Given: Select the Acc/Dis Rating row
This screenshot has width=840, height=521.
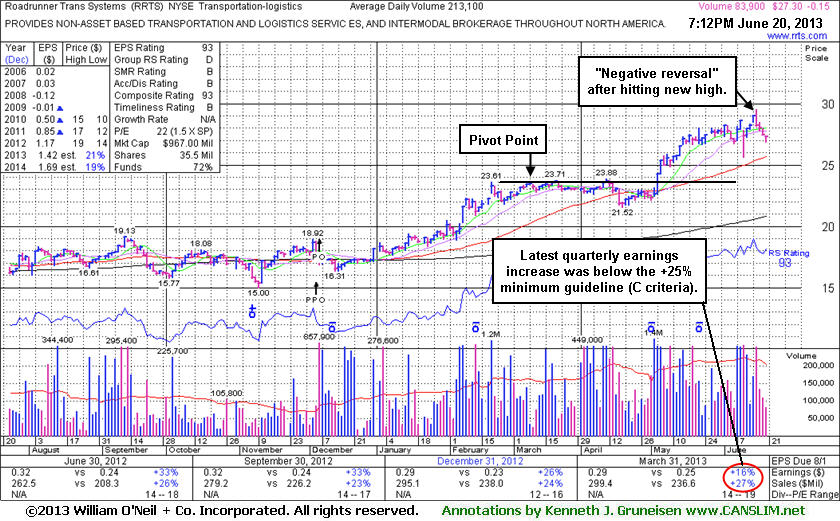Looking at the screenshot, I should 163,84.
